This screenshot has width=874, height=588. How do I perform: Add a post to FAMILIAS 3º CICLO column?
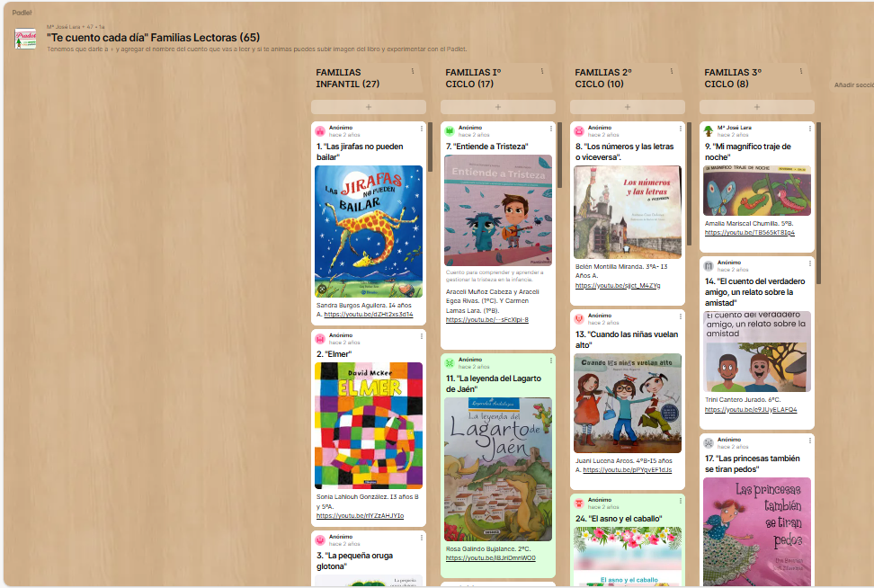point(757,107)
